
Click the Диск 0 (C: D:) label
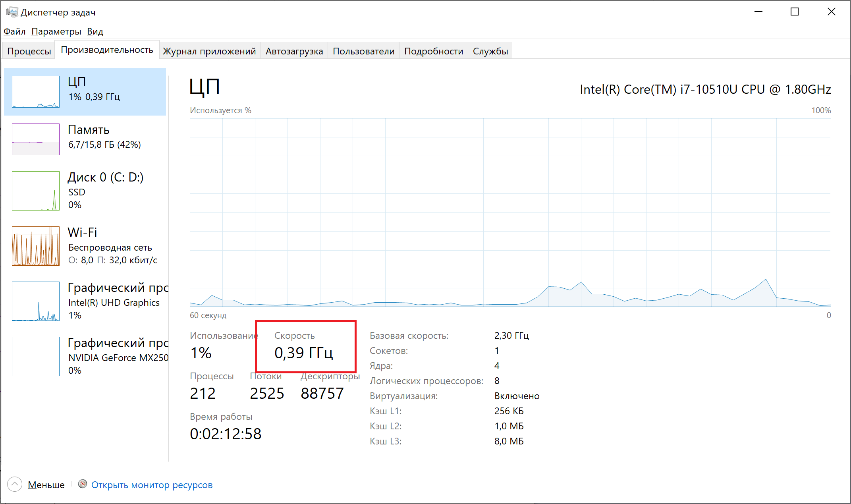(x=106, y=177)
